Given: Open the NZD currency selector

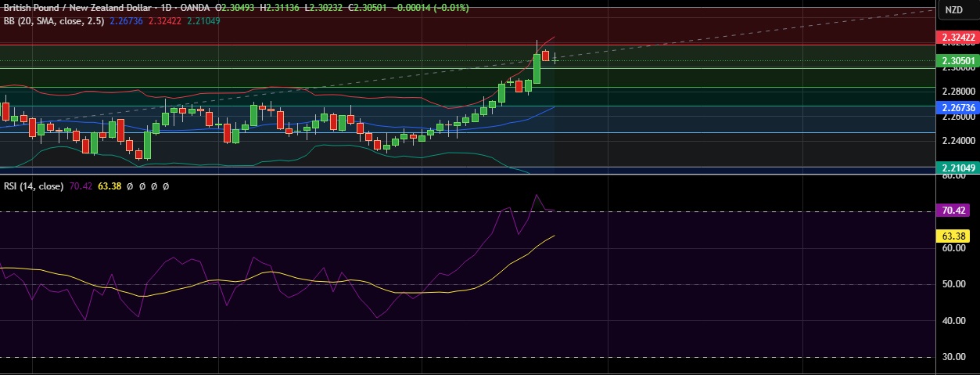Looking at the screenshot, I should pos(953,10).
